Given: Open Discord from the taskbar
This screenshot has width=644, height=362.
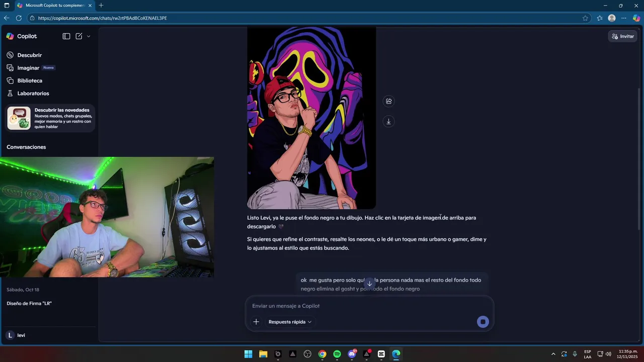Looking at the screenshot, I should 352,354.
